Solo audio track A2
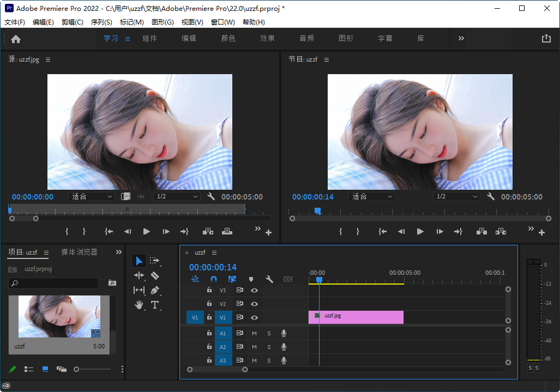 269,347
